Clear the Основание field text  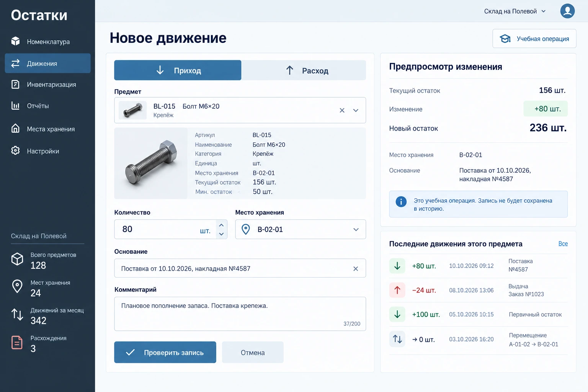[356, 269]
